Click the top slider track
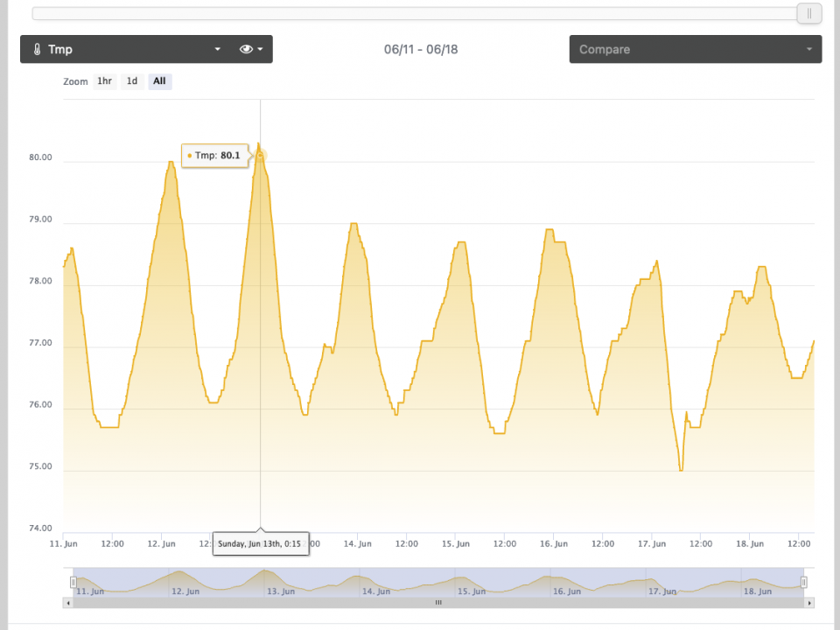Image resolution: width=840 pixels, height=630 pixels. tap(411, 13)
